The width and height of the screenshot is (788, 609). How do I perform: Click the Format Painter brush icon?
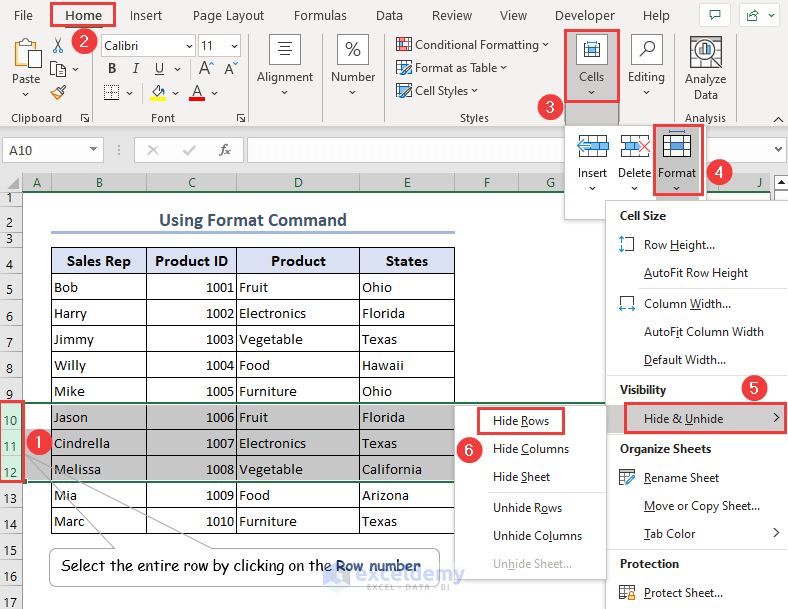[x=58, y=92]
